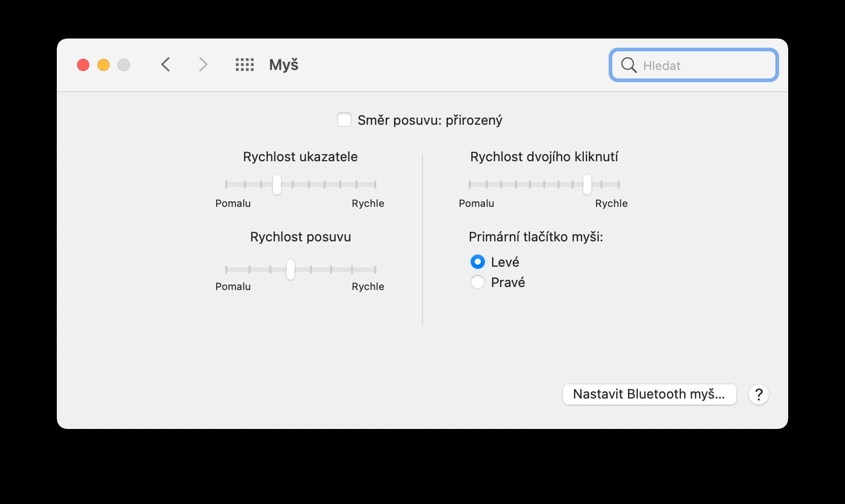Set Rychlost posuvu to slowest tick
This screenshot has height=504, width=845.
226,270
